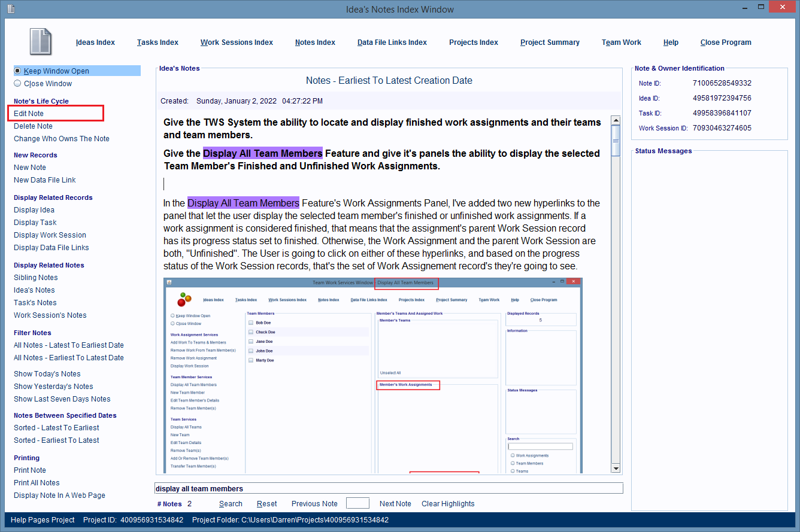This screenshot has width=800, height=532.
Task: Click the Print Note link
Action: coord(30,470)
